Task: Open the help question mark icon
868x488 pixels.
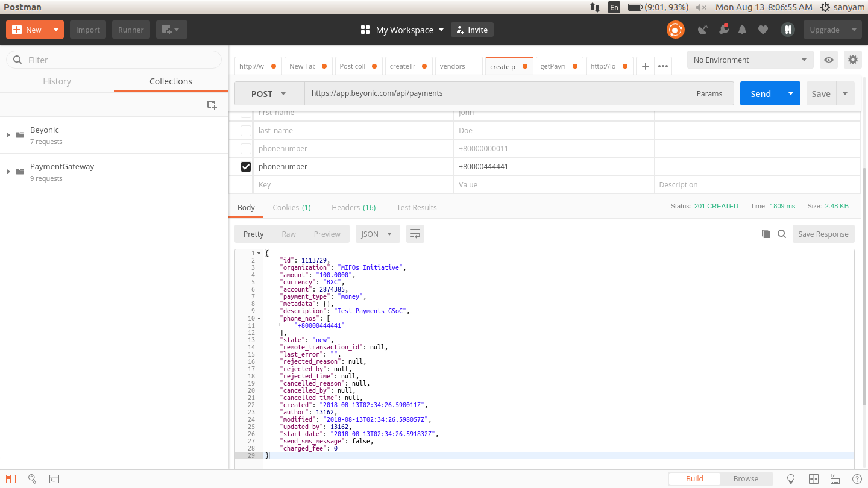Action: [857, 479]
